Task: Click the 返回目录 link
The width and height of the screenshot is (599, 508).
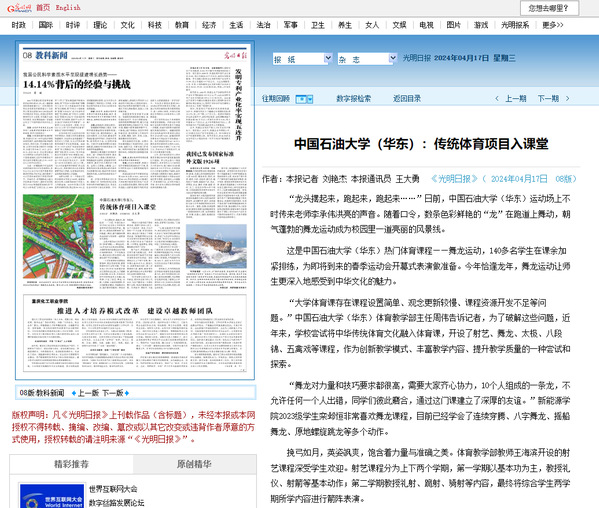Action: [x=407, y=99]
